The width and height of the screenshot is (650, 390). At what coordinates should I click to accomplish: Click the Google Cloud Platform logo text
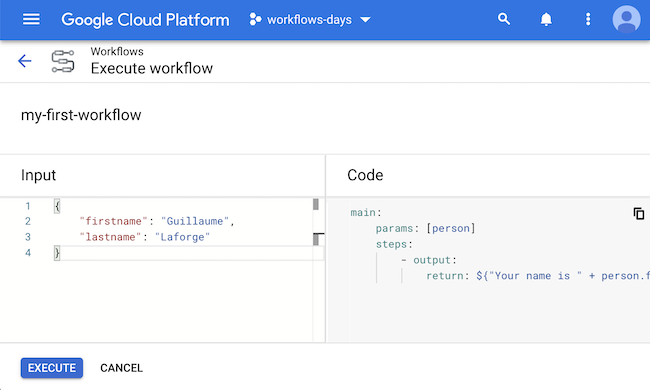[x=145, y=20]
